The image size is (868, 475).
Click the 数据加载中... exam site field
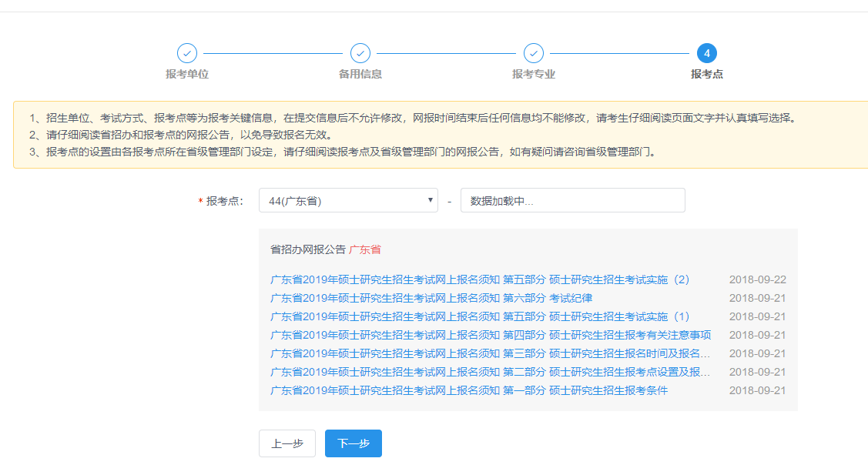pos(573,200)
